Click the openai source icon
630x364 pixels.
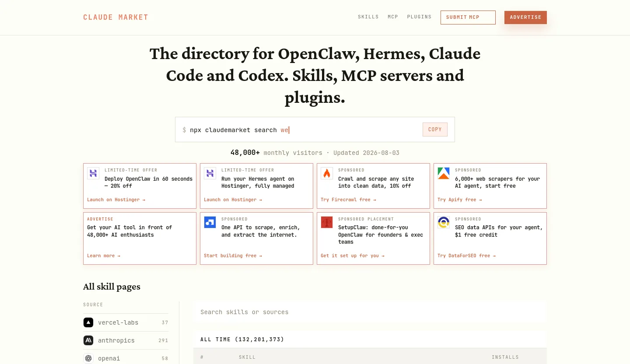pos(88,358)
